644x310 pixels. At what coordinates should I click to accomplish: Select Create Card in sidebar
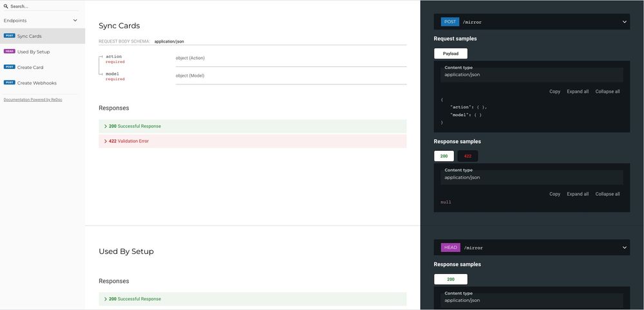click(43, 67)
